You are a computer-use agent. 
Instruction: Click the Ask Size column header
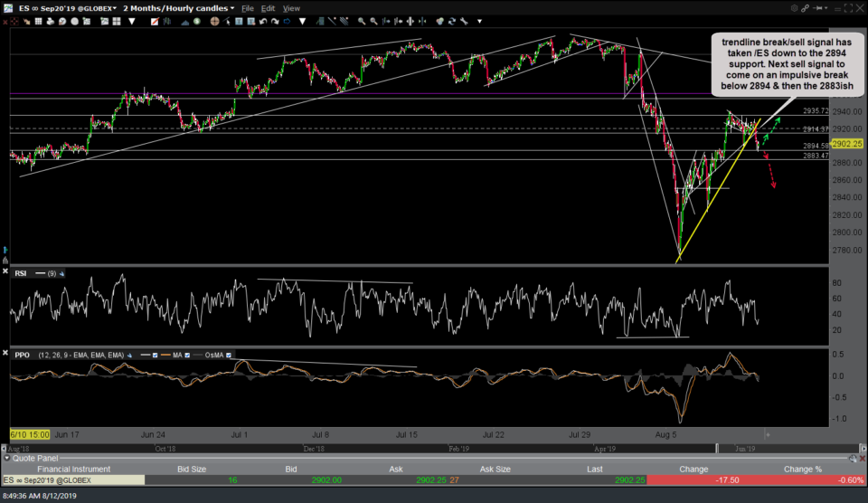click(x=495, y=470)
